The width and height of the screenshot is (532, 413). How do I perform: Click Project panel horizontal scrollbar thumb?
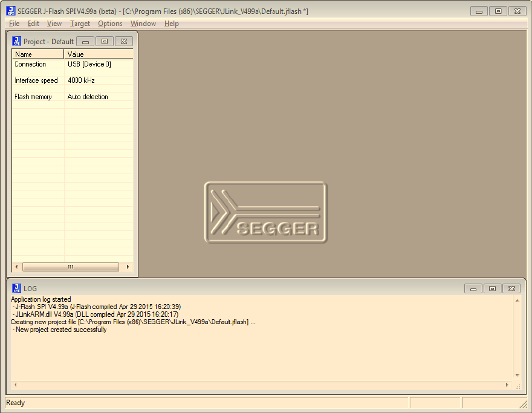point(71,267)
